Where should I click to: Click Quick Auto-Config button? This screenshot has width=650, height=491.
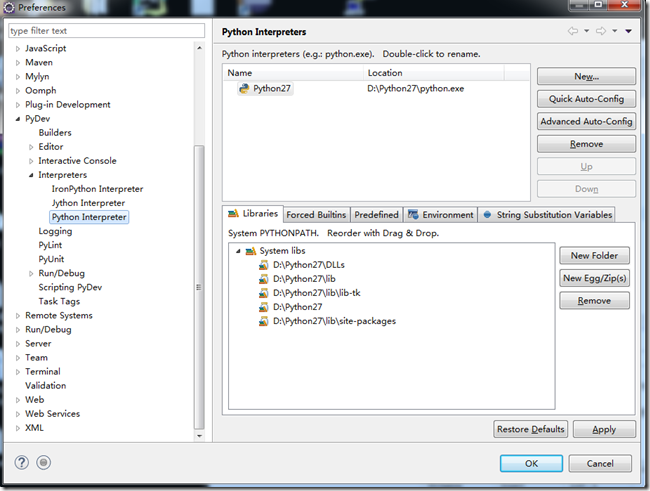click(586, 99)
